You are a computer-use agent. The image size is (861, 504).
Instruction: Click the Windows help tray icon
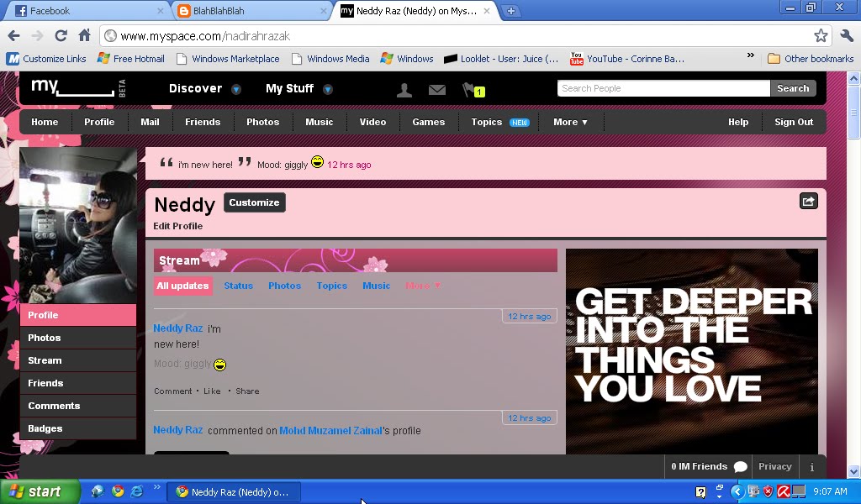700,492
